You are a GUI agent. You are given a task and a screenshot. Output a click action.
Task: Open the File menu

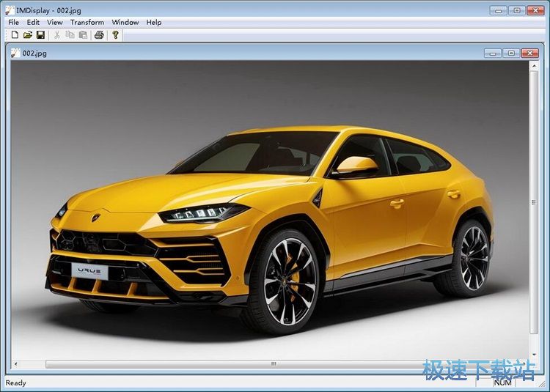tap(13, 22)
